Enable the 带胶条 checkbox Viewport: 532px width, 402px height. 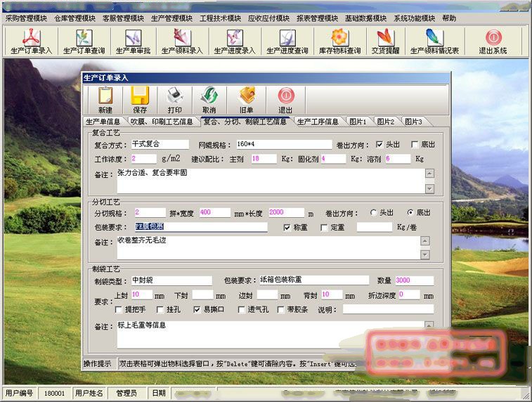click(x=280, y=309)
